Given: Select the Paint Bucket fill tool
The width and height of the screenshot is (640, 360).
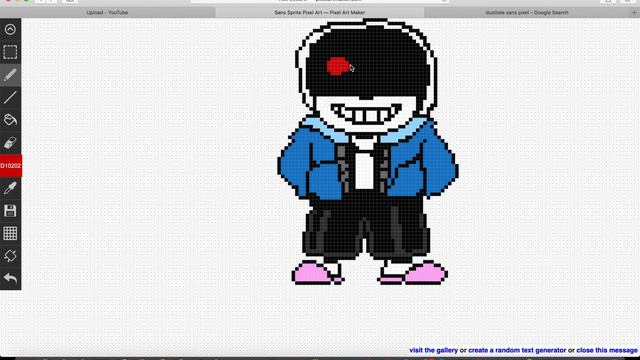Looking at the screenshot, I should 10,120.
